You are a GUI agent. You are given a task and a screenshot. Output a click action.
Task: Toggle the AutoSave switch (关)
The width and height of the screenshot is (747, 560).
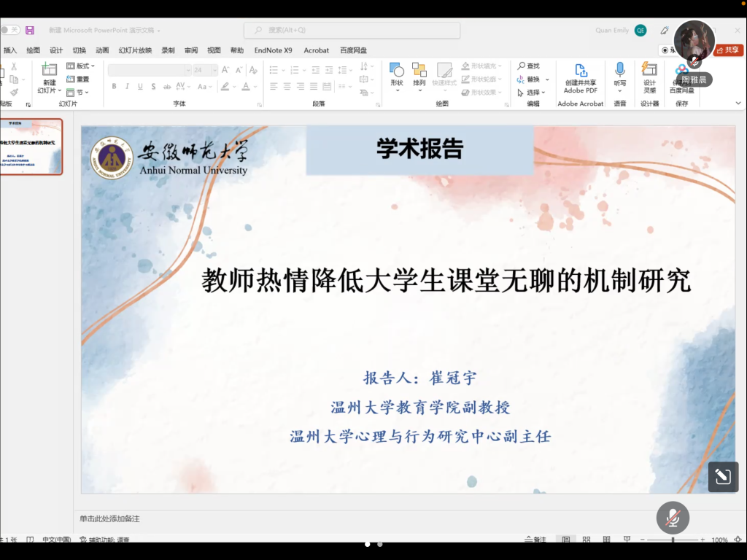coord(10,30)
